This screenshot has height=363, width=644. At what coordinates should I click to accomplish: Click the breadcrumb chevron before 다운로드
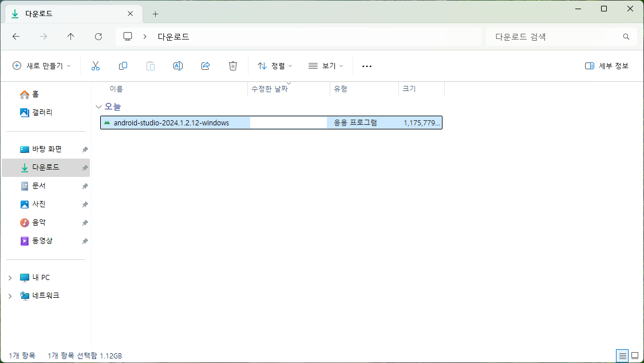coord(145,37)
